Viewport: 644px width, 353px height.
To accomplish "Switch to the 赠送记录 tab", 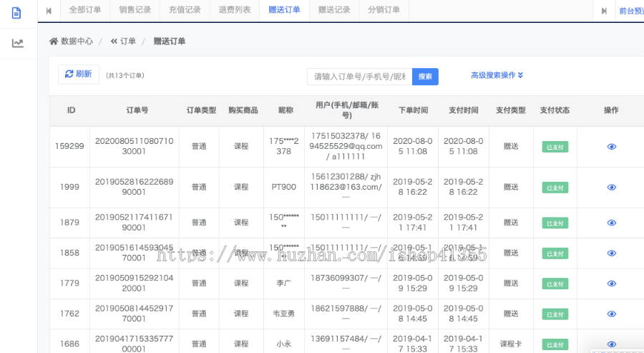I will 334,10.
